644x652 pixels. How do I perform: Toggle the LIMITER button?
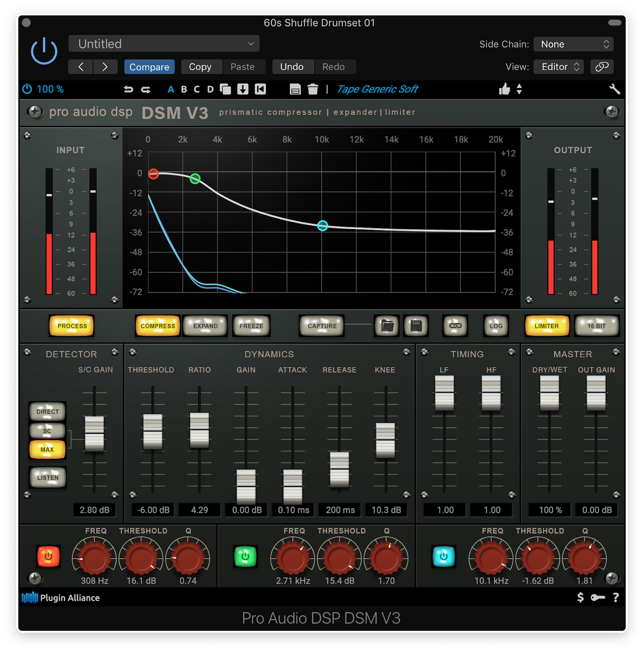pos(547,326)
